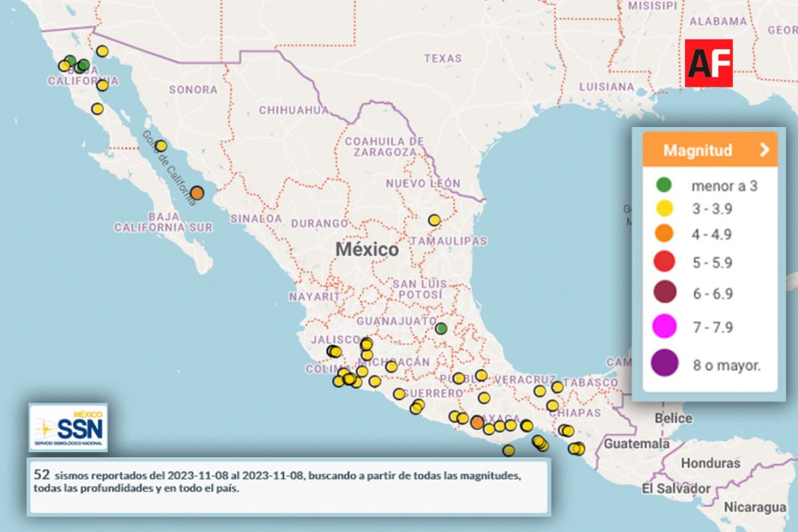This screenshot has height=532, width=798.
Task: Click the orange earthquake marker on Oaxaca coast
Action: coord(477,423)
